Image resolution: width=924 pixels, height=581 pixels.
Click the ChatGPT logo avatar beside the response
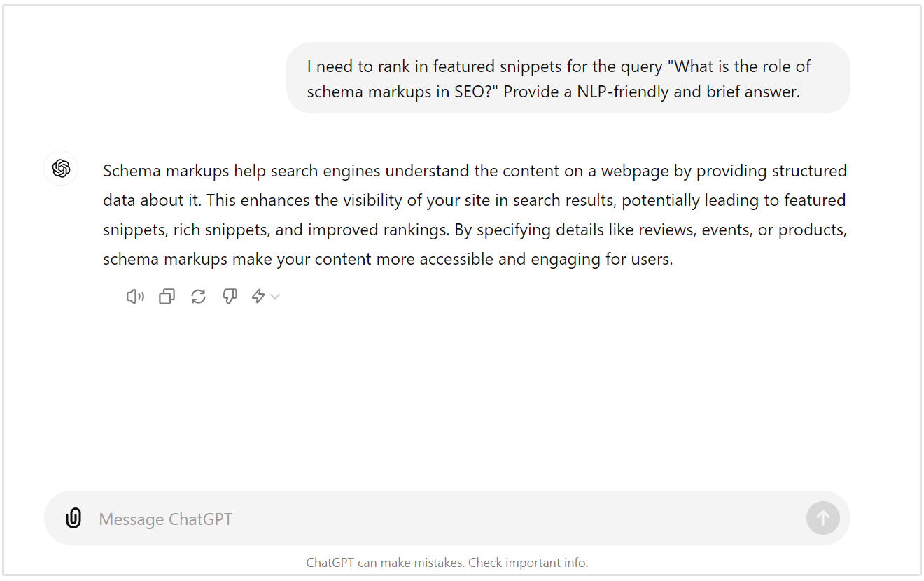[60, 168]
